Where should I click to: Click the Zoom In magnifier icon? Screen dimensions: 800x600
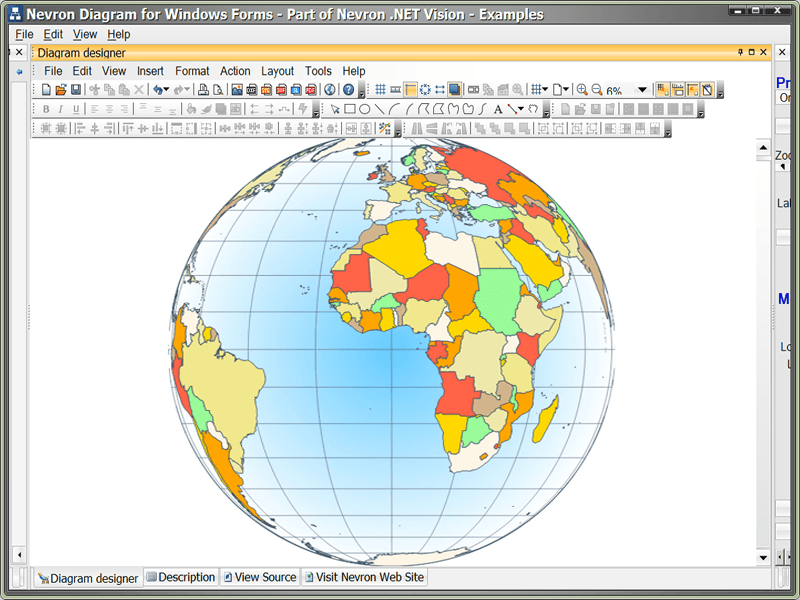(582, 90)
